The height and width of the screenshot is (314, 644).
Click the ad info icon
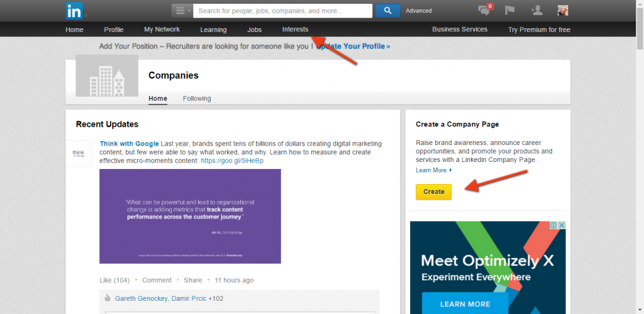coord(553,225)
